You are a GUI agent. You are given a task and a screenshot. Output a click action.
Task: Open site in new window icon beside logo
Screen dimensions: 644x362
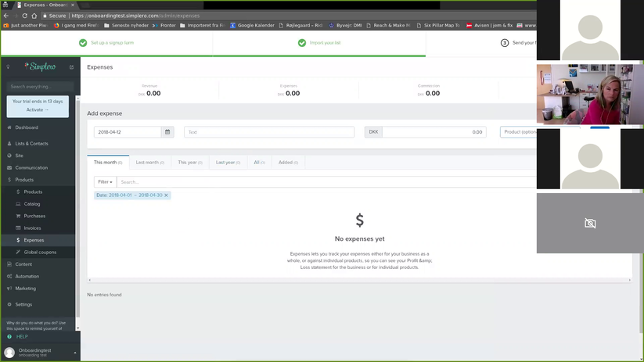point(71,67)
